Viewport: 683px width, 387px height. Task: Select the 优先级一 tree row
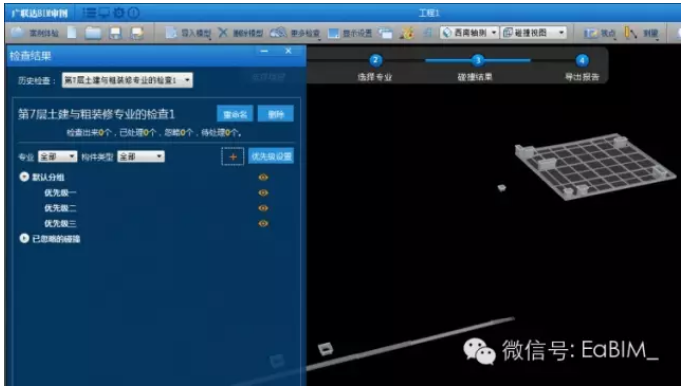[x=60, y=193]
